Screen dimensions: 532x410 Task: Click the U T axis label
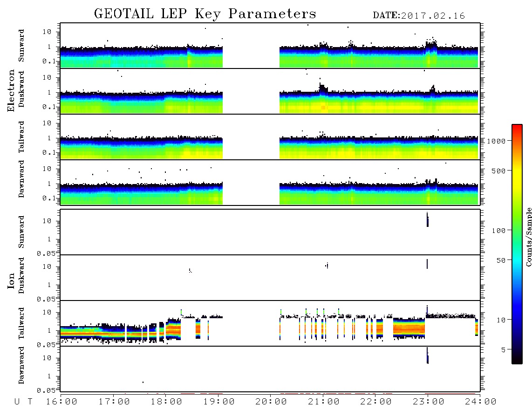23,402
